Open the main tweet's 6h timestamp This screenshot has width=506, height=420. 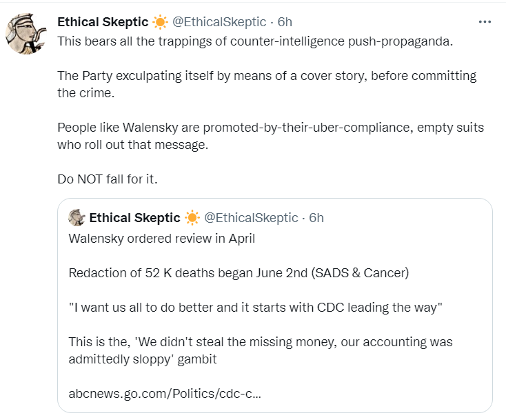click(285, 22)
